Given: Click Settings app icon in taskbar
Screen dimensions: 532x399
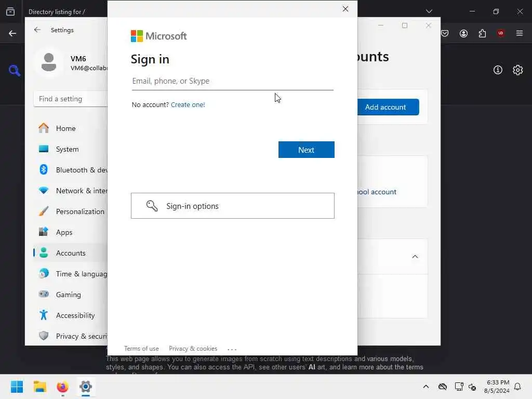Looking at the screenshot, I should point(86,387).
